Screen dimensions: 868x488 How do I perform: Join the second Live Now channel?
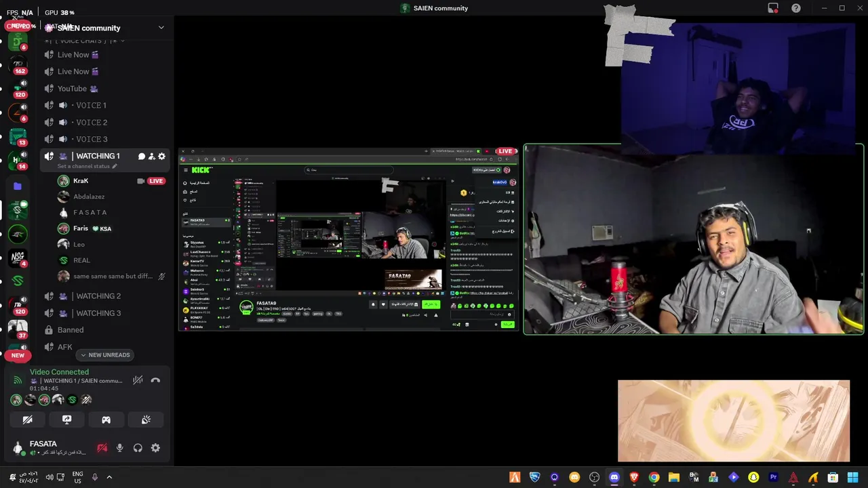[104, 71]
